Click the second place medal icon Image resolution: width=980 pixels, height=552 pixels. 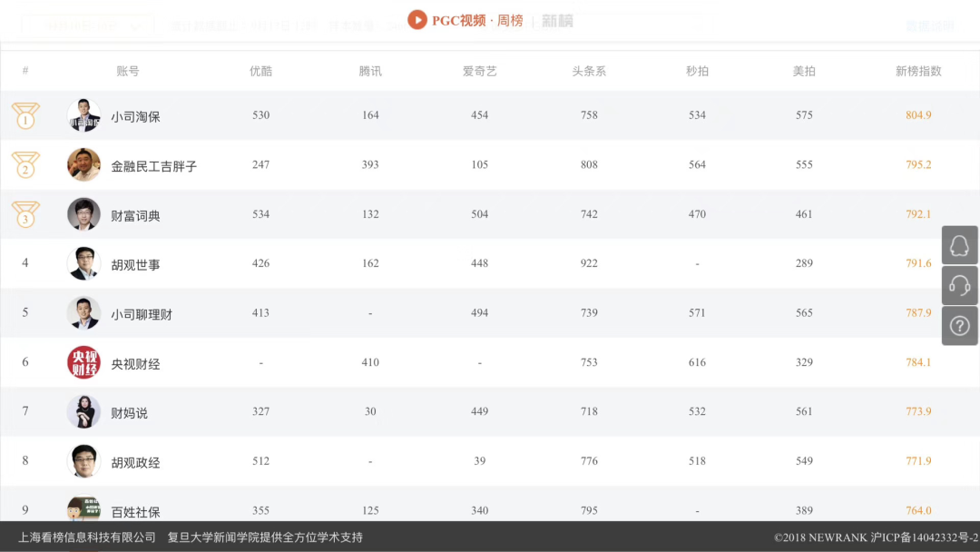point(25,164)
